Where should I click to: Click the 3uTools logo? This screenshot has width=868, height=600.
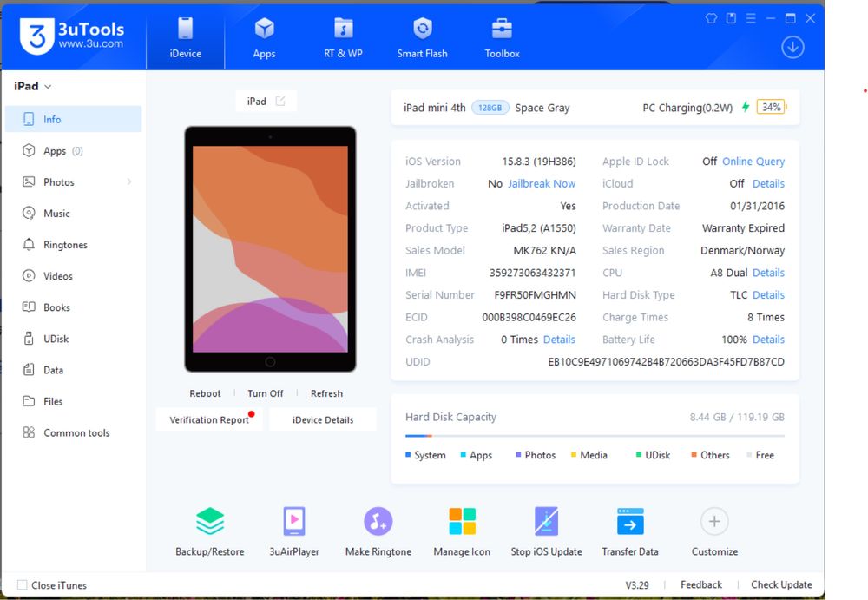[x=72, y=36]
